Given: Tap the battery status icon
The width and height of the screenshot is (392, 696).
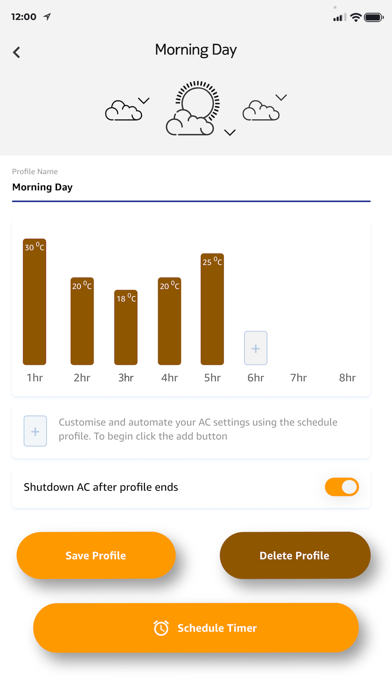Looking at the screenshot, I should click(x=374, y=17).
